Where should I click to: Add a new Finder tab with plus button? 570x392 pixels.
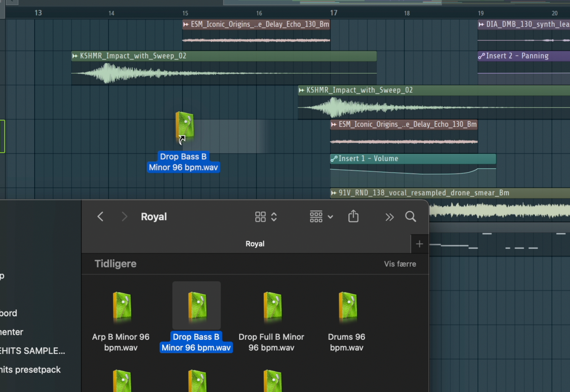point(420,244)
